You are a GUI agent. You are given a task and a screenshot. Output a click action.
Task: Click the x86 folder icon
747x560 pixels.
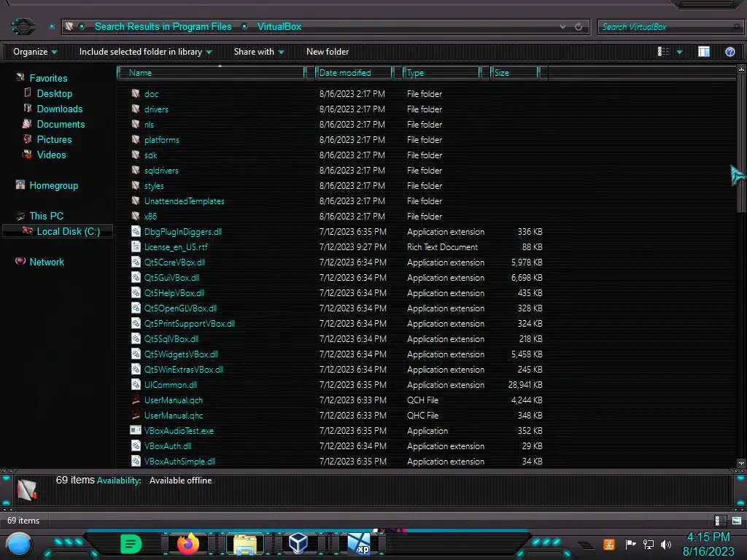pyautogui.click(x=136, y=216)
